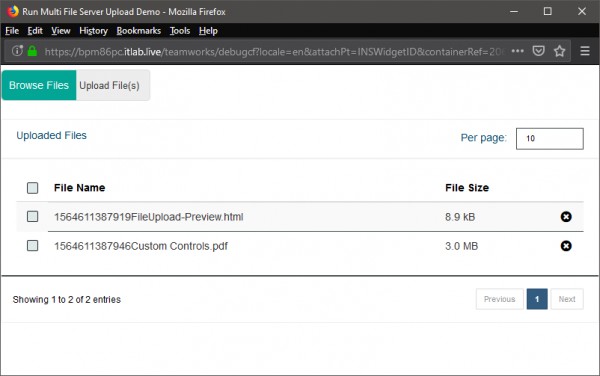Toggle the select-all checkbox in table header
Image resolution: width=600 pixels, height=376 pixels.
pos(33,188)
